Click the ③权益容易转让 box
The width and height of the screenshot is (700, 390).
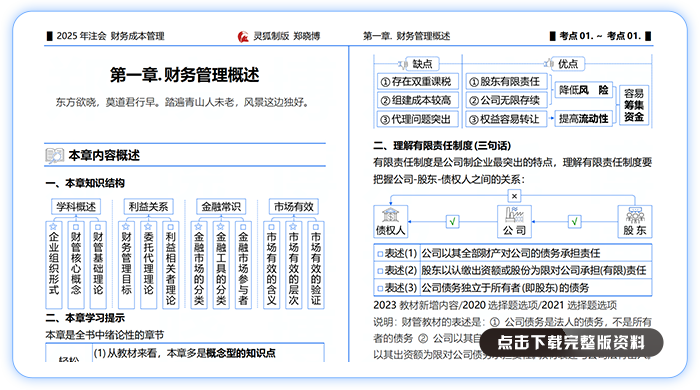506,119
